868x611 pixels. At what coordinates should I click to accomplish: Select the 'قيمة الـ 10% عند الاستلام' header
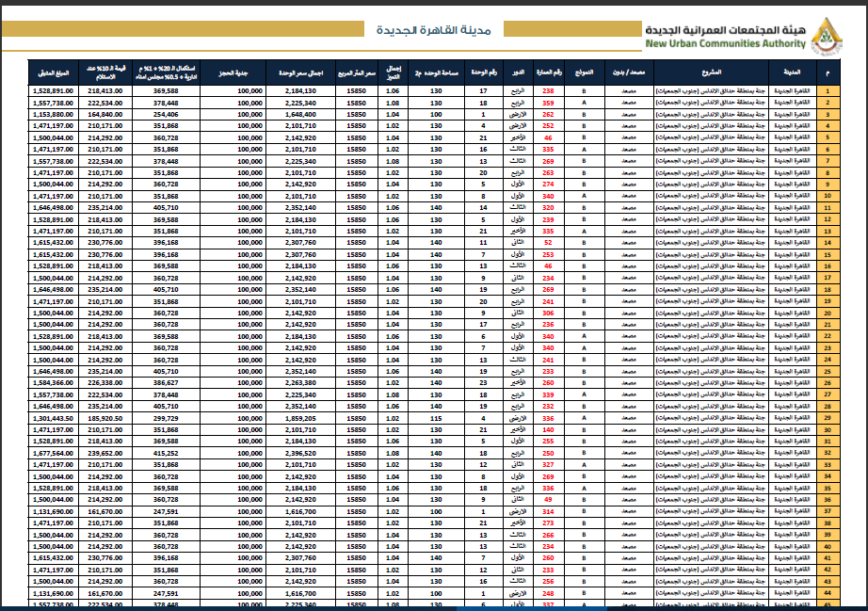[x=105, y=72]
